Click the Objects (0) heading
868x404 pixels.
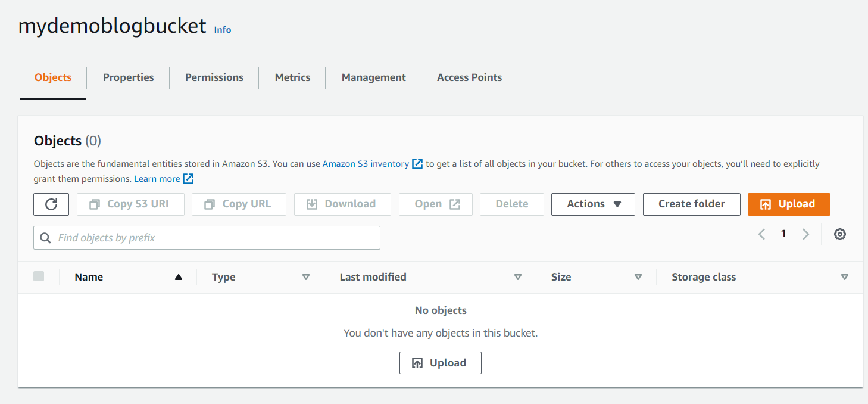67,141
